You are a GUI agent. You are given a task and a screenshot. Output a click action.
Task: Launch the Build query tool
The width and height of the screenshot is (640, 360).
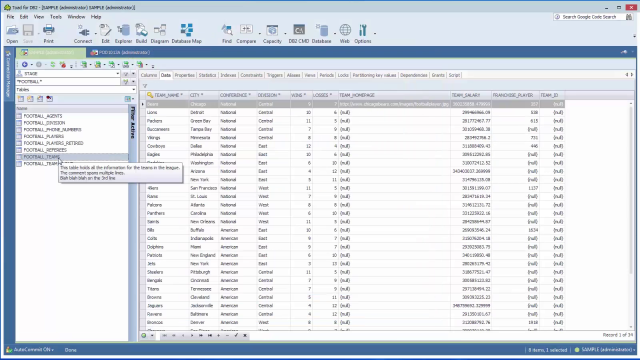point(141,33)
